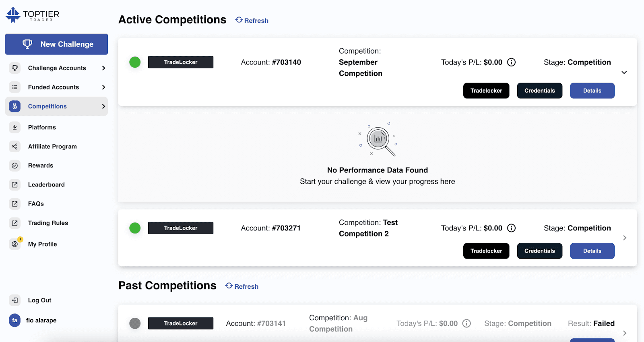Open Leaderboard external link icon
This screenshot has width=644, height=342.
15,184
